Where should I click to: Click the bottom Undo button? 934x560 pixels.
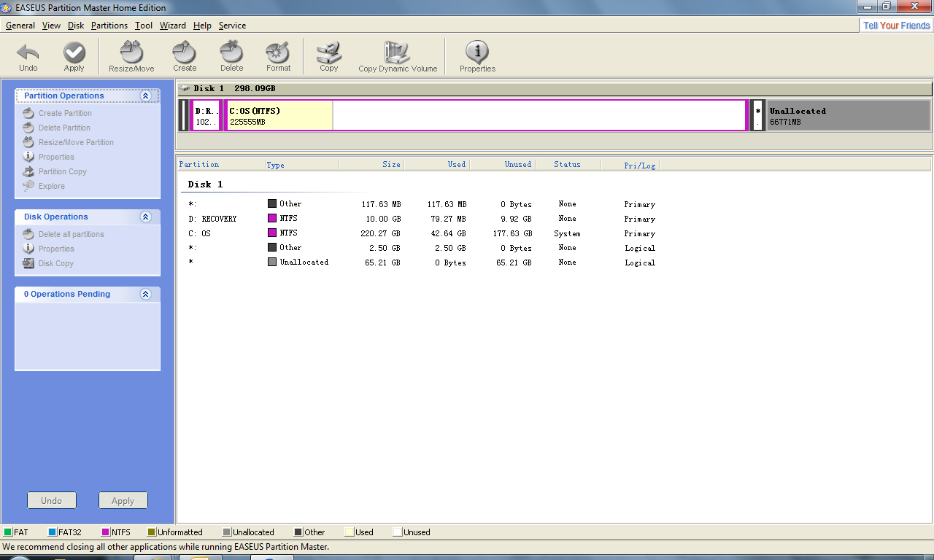pos(52,501)
